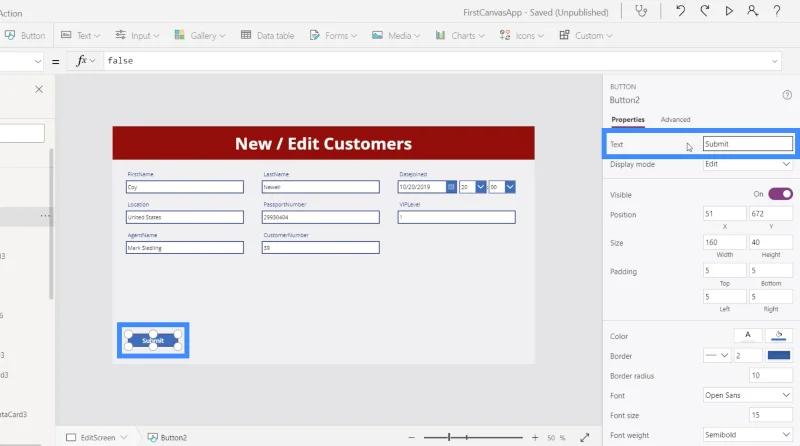Open the Help question mark icon
This screenshot has width=800, height=446.
pyautogui.click(x=777, y=11)
